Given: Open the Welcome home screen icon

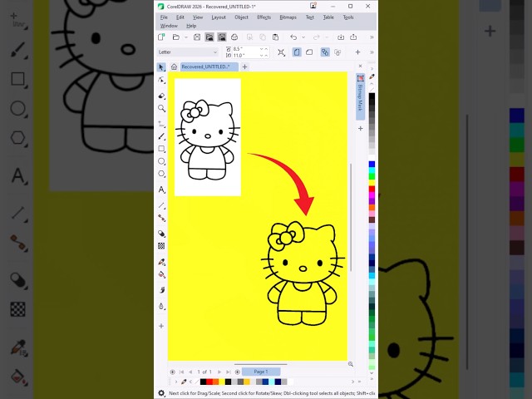Looking at the screenshot, I should (174, 66).
